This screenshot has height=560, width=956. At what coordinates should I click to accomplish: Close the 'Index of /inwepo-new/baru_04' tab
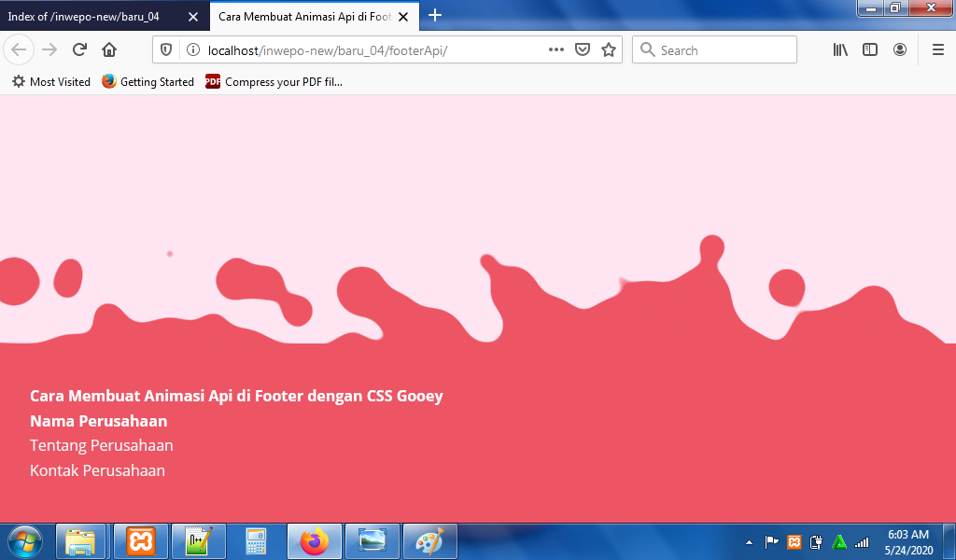[x=193, y=17]
